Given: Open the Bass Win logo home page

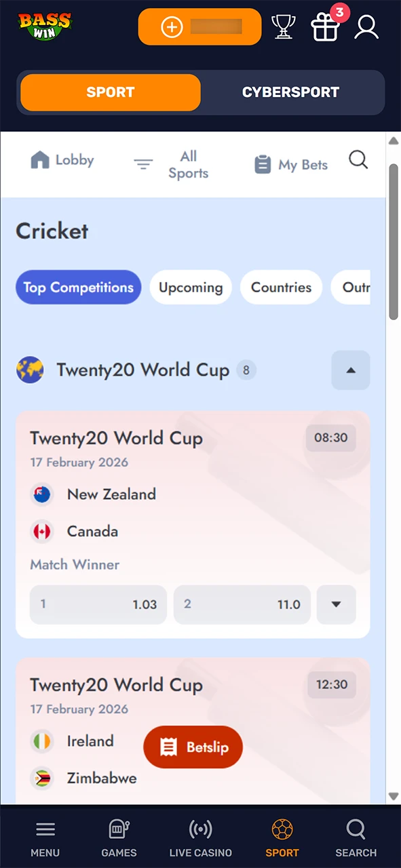Looking at the screenshot, I should coord(45,26).
